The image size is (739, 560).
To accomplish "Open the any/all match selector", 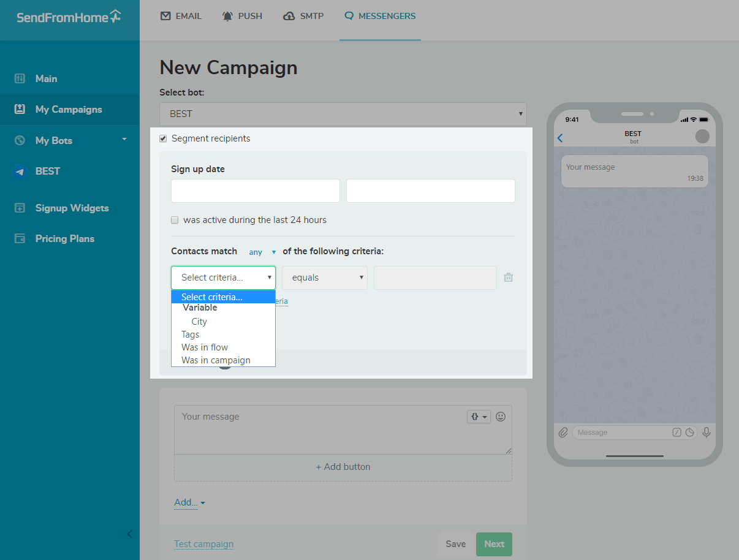I will coord(262,252).
